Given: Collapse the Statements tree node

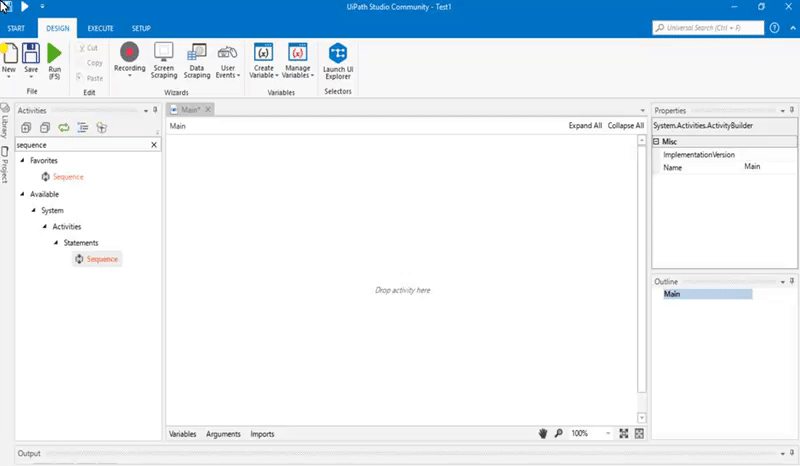Looking at the screenshot, I should 56,242.
